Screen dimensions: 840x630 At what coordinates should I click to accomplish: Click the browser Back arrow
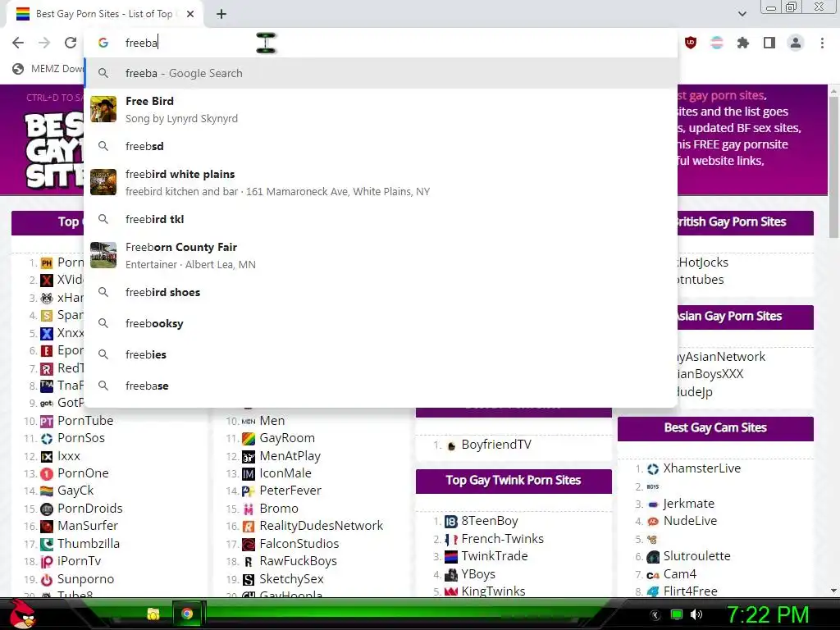coord(18,43)
